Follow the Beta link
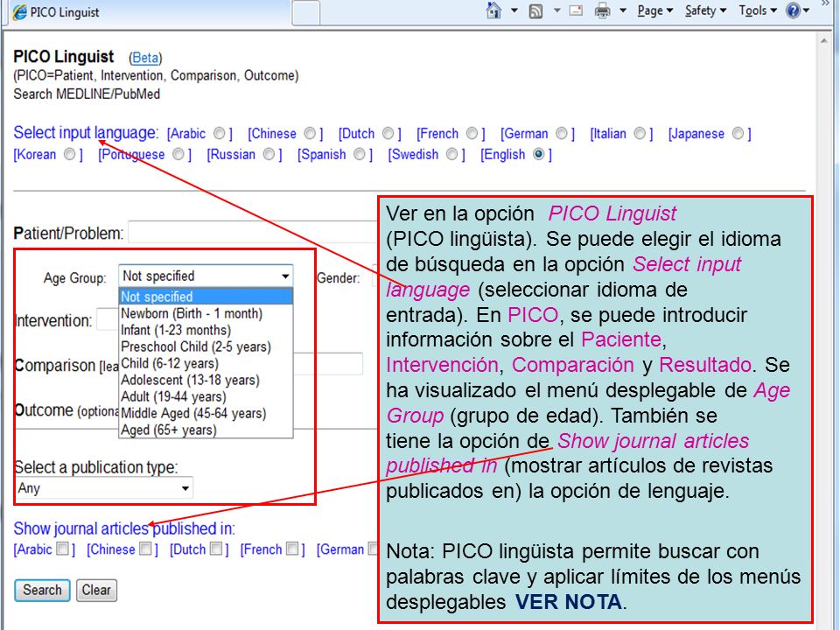840x630 pixels. [145, 58]
